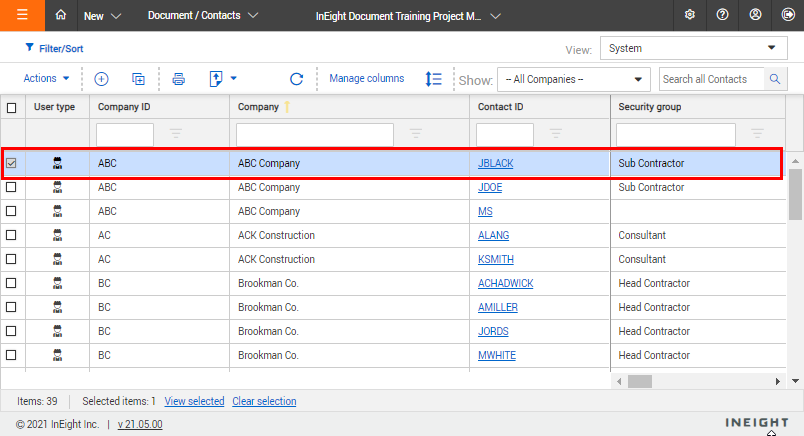Click the horizontal scrollbar thumb
This screenshot has width=804, height=436.
(x=640, y=381)
